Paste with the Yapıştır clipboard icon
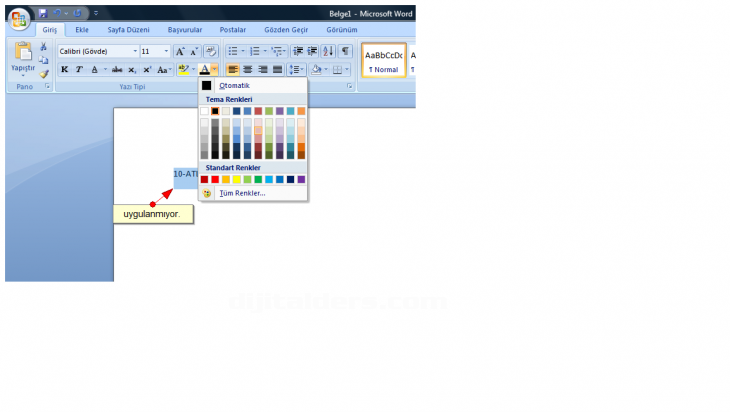 click(23, 51)
